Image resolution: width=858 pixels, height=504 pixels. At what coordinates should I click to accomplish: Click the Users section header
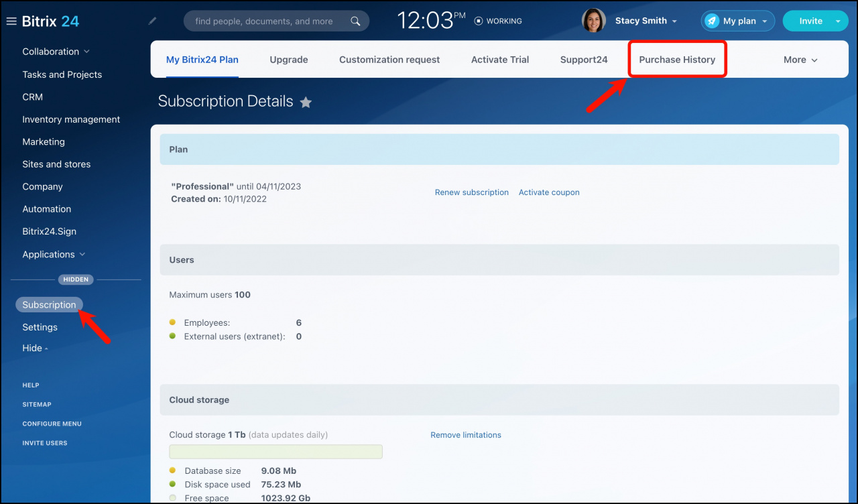(x=499, y=260)
